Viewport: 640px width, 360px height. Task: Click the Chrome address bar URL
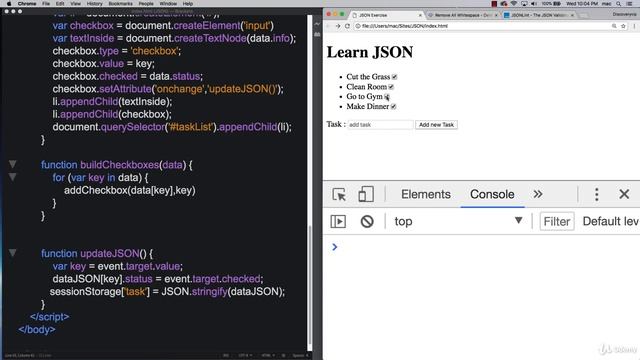[404, 26]
